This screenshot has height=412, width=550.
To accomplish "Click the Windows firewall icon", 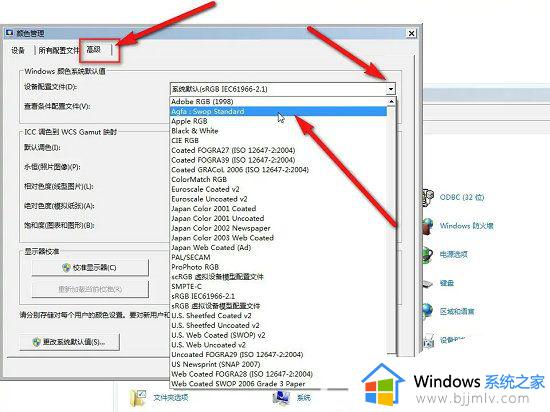I will pos(428,226).
